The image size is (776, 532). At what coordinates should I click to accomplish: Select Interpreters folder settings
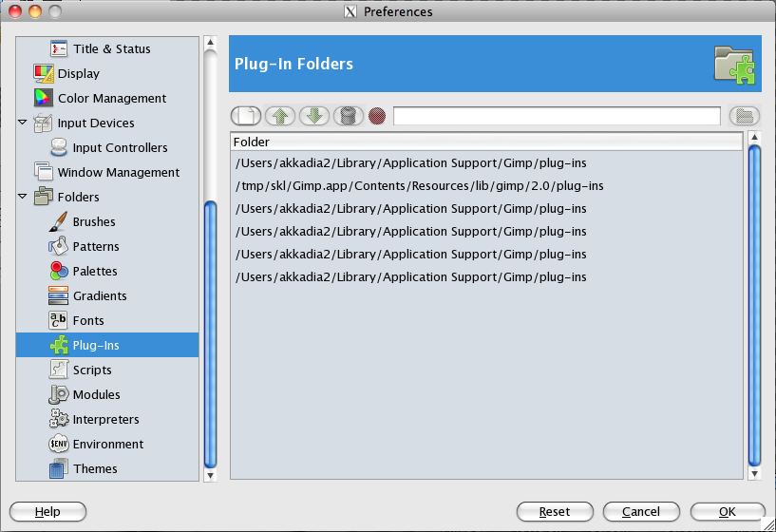[106, 420]
